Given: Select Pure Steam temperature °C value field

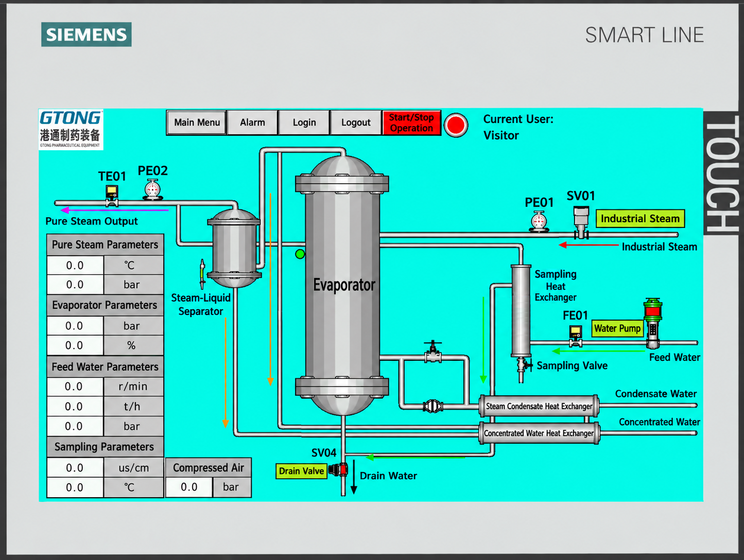Looking at the screenshot, I should coord(75,266).
